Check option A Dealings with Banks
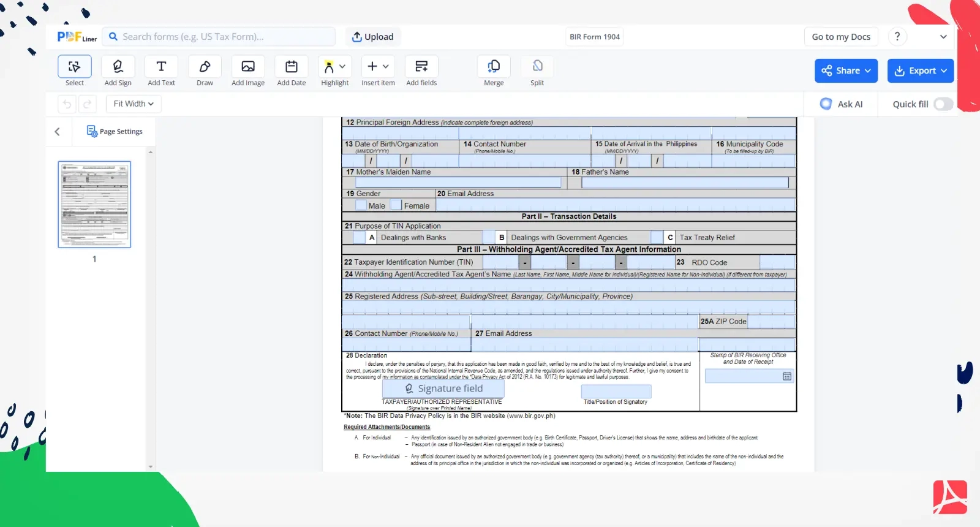980x527 pixels. coord(360,237)
